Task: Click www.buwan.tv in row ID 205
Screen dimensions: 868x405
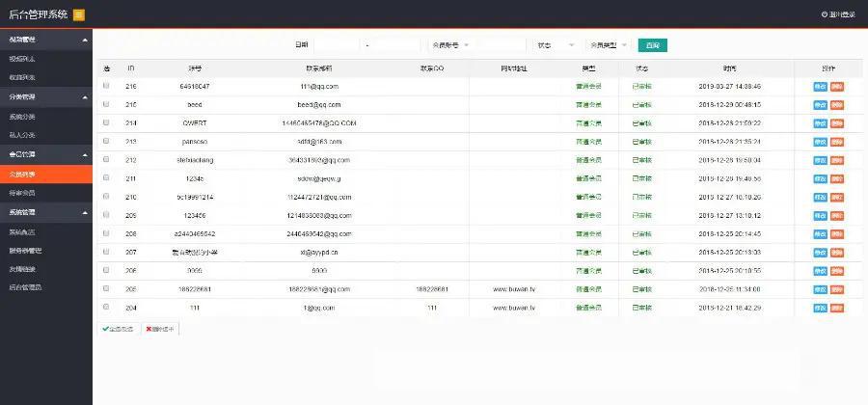Action: click(514, 289)
